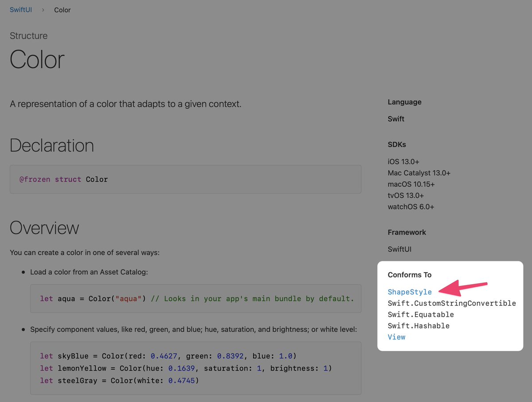Click the Conforms To heading
The height and width of the screenshot is (402, 532).
(409, 275)
